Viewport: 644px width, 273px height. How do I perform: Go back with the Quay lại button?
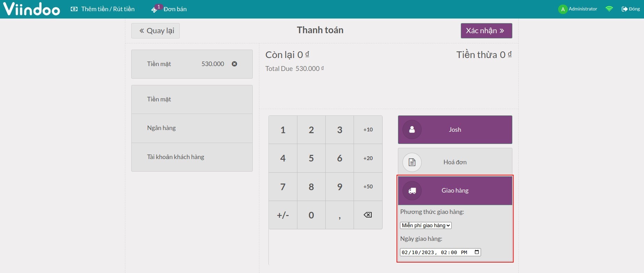click(x=155, y=31)
